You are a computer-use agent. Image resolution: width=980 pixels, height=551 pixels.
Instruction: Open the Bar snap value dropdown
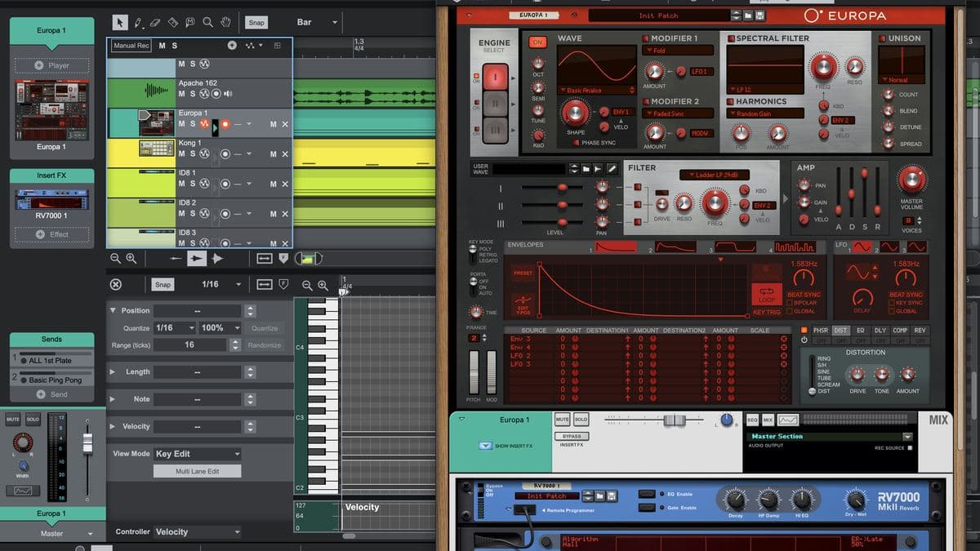317,22
